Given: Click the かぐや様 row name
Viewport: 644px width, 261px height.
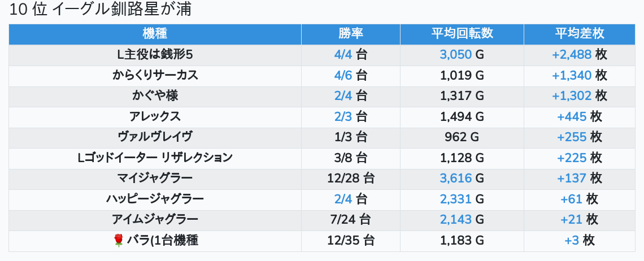Looking at the screenshot, I should pos(155,96).
